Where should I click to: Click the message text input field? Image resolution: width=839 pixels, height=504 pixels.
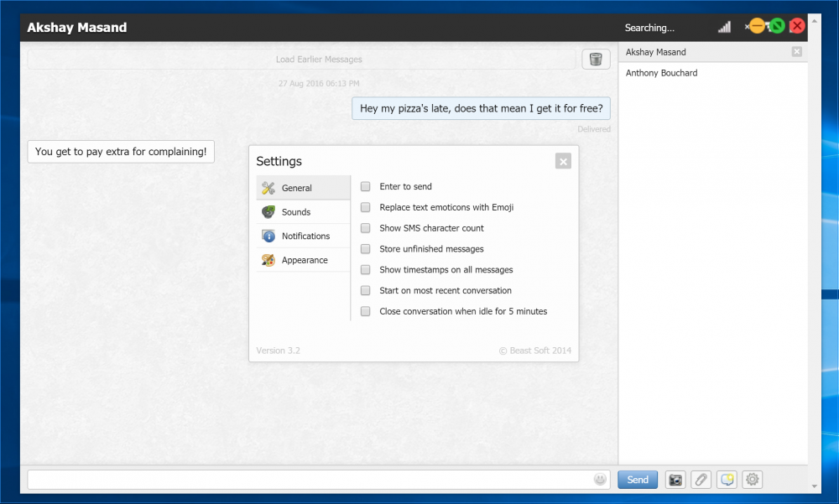(310, 480)
